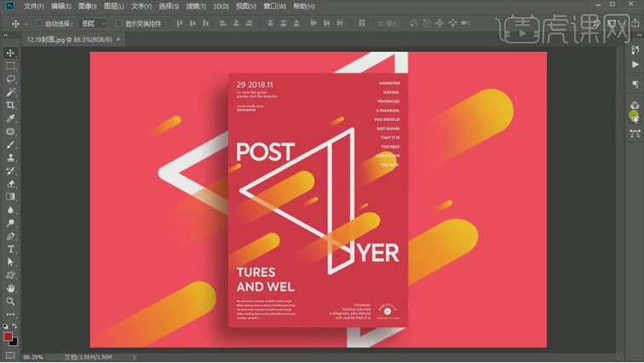Open the Edit Toolbar three-dots button
644x363 pixels.
(10, 314)
